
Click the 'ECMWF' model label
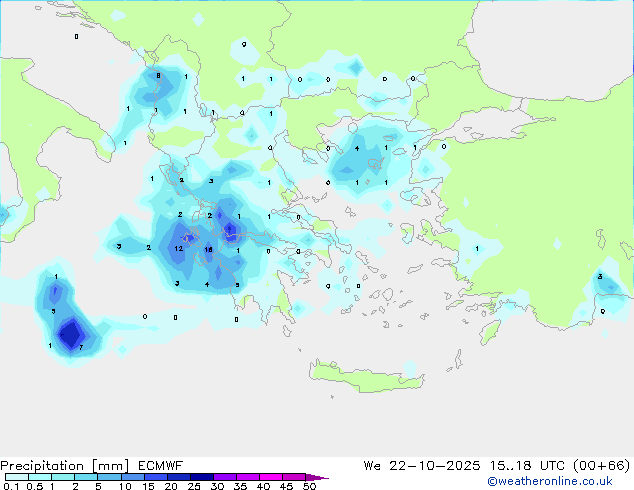coord(160,466)
